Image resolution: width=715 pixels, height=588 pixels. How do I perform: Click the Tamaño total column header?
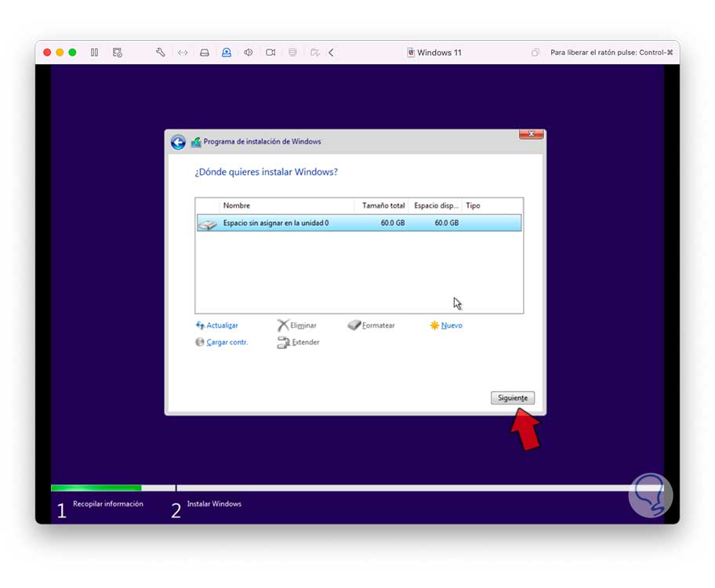click(381, 205)
